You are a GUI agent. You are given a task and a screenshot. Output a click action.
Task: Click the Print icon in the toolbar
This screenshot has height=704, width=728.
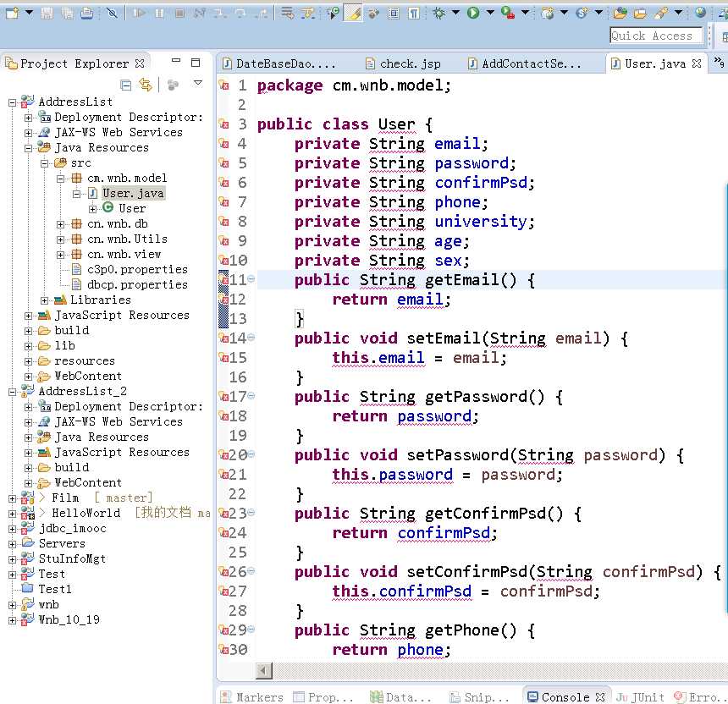click(88, 13)
